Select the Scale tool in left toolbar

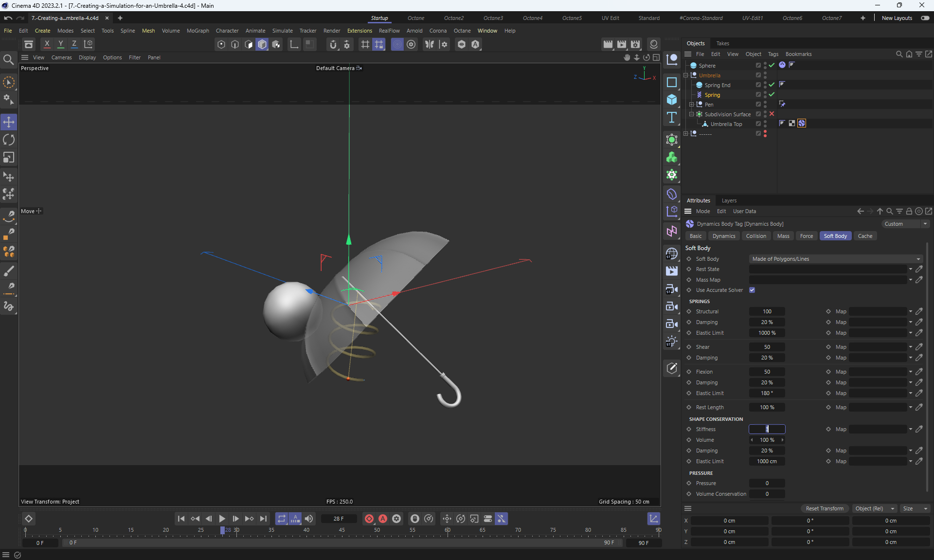pyautogui.click(x=9, y=158)
